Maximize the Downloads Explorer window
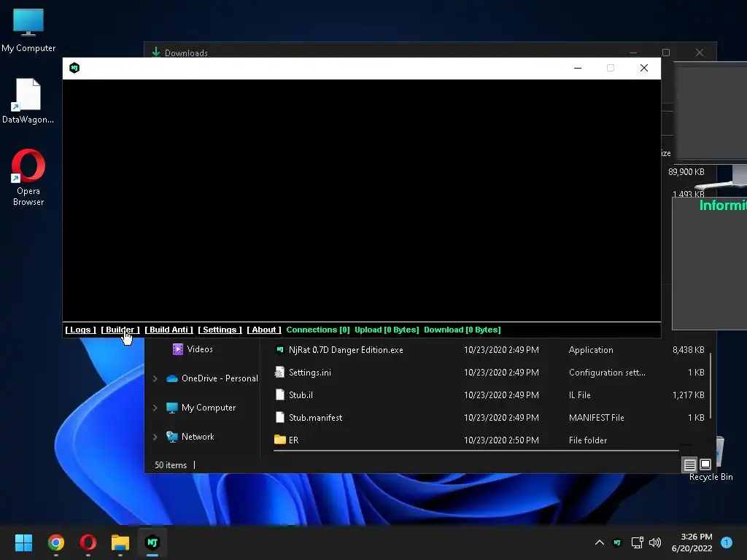747x560 pixels. (666, 52)
